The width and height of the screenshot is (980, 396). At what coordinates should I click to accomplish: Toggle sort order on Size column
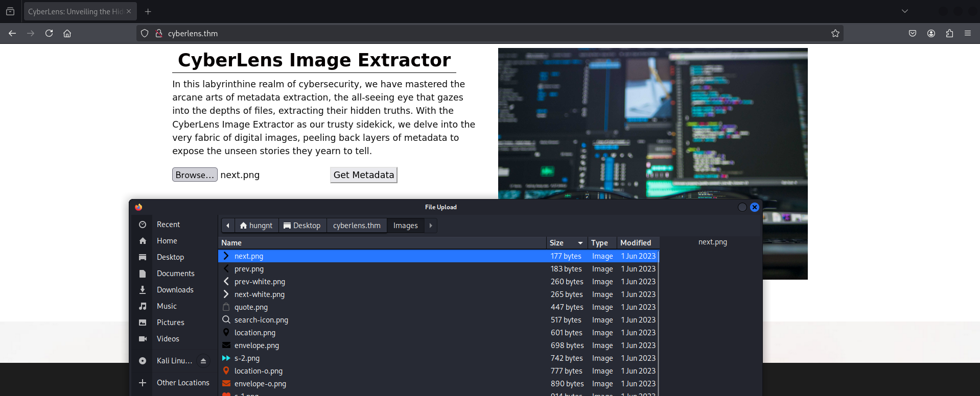pos(566,243)
